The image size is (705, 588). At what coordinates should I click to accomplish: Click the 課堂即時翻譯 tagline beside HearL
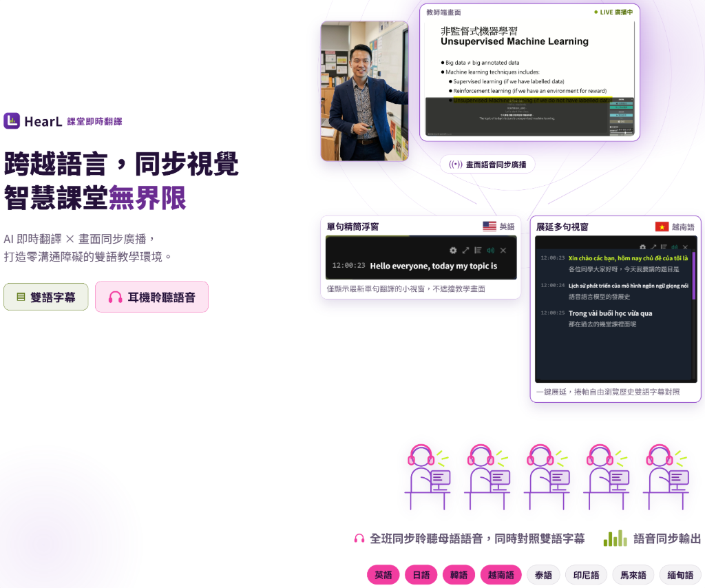pos(94,121)
